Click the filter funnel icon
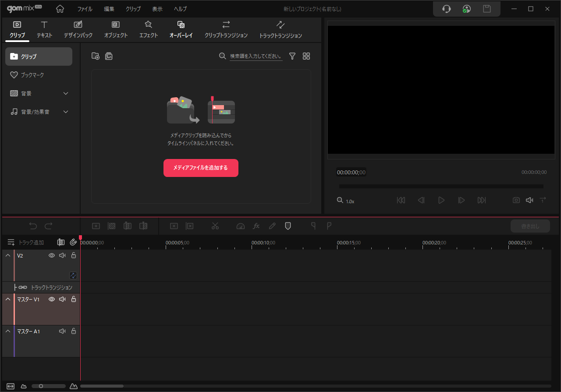This screenshot has height=392, width=561. pos(292,56)
